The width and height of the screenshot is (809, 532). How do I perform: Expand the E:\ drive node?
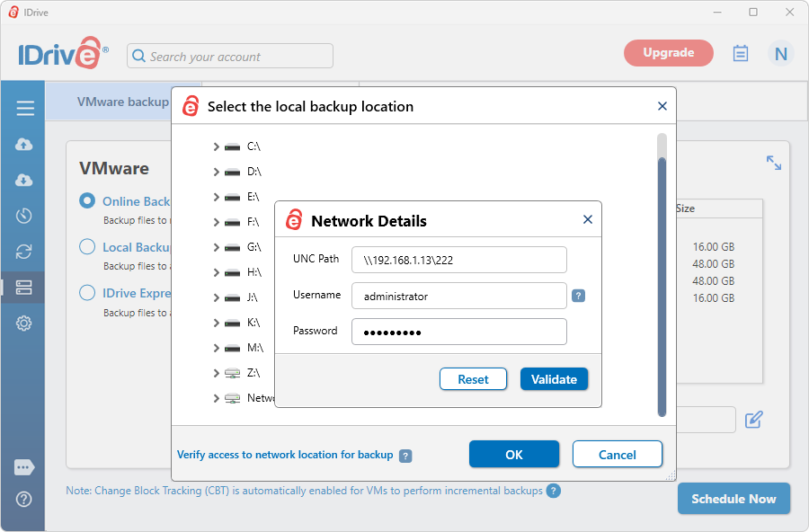(x=216, y=197)
